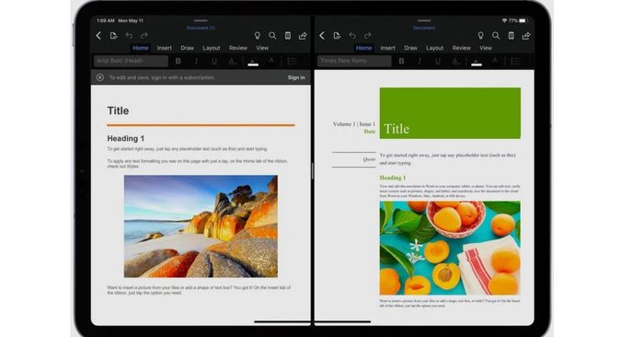
Task: Open the Home tab in right window
Action: pos(364,48)
